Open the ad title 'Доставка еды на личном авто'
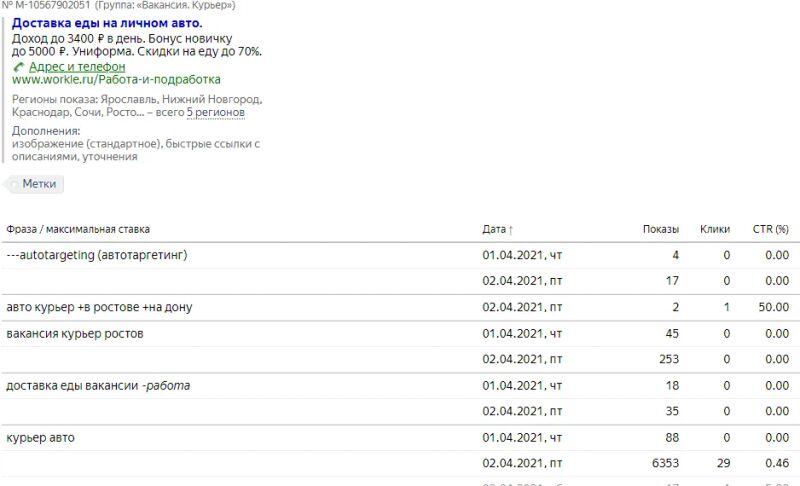Image resolution: width=800 pixels, height=486 pixels. (107, 23)
